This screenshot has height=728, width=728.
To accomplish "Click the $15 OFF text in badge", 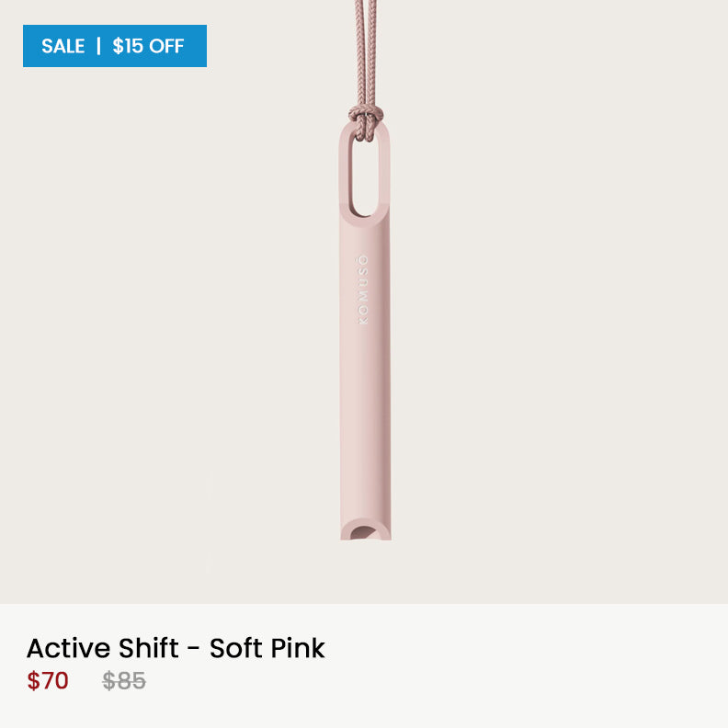I will pos(148,46).
